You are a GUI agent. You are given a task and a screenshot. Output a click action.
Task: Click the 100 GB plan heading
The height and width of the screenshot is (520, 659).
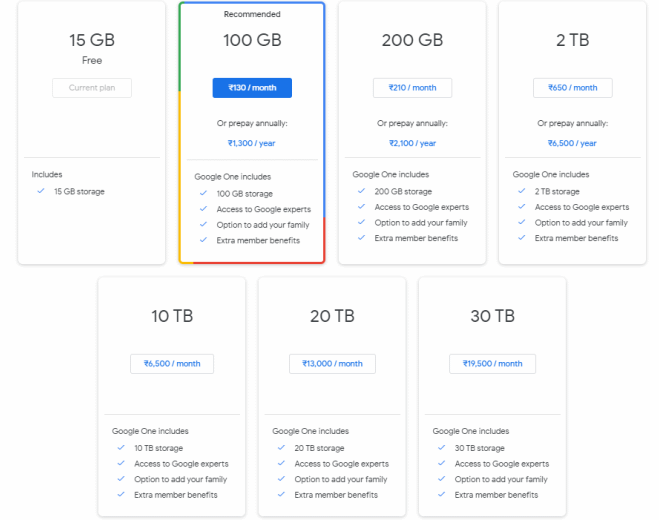click(x=252, y=40)
